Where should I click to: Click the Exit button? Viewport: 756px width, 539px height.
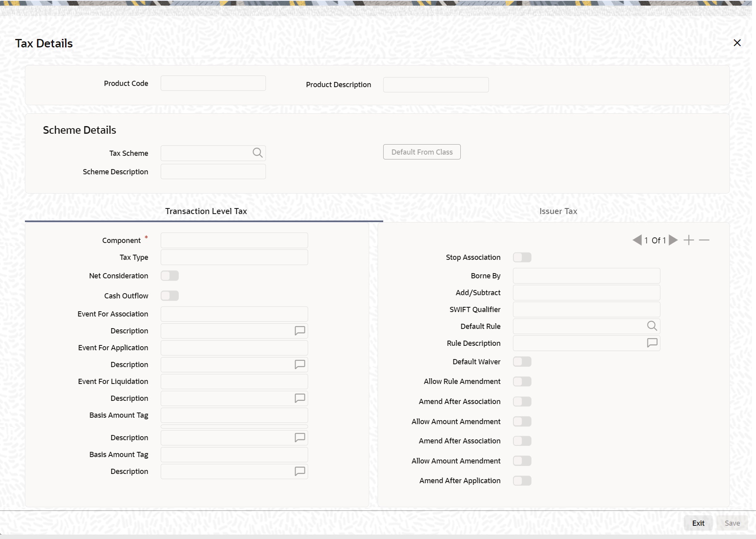tap(698, 523)
